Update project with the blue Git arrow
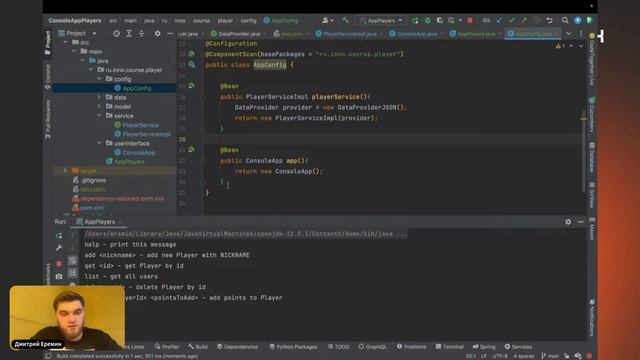This screenshot has width=640, height=360. [x=499, y=20]
